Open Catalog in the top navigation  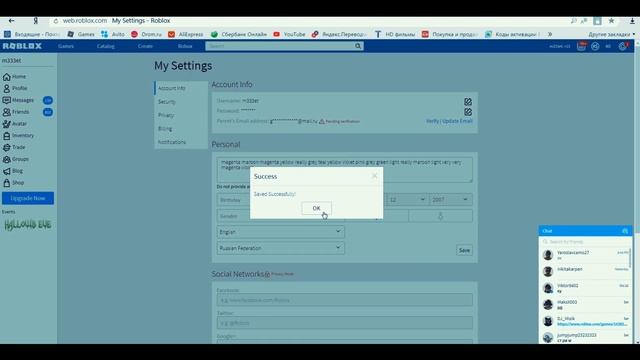106,46
